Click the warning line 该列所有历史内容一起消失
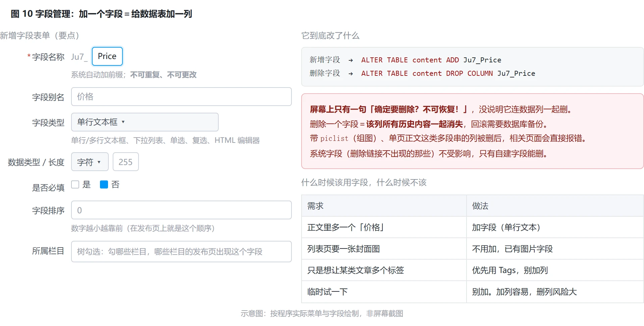Screen dimensions: 644x326 coord(429,124)
